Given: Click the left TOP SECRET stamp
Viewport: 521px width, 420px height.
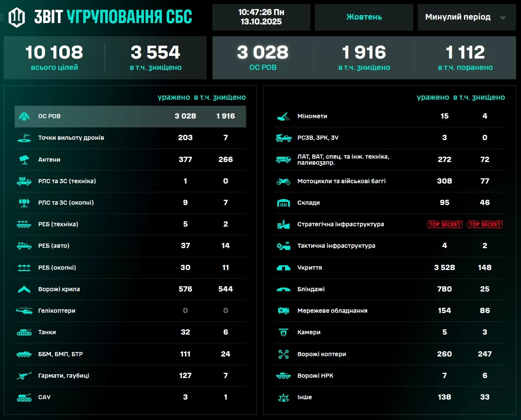Looking at the screenshot, I should tap(445, 224).
